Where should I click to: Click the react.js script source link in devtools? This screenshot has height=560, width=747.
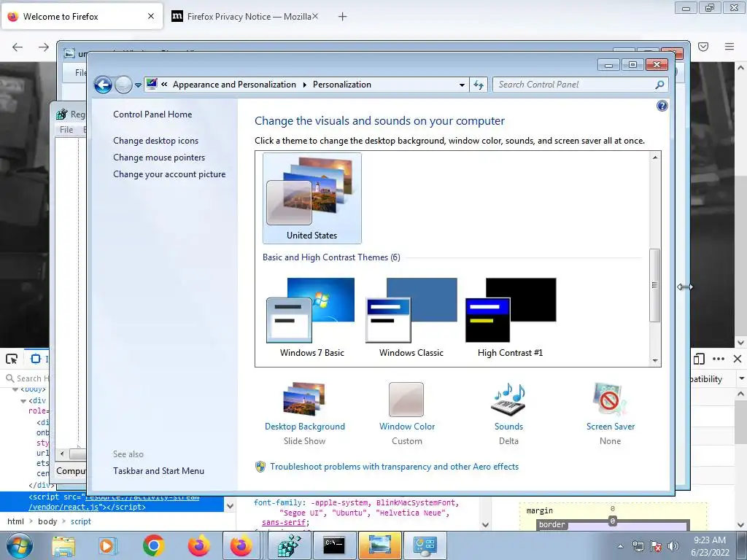(114, 502)
